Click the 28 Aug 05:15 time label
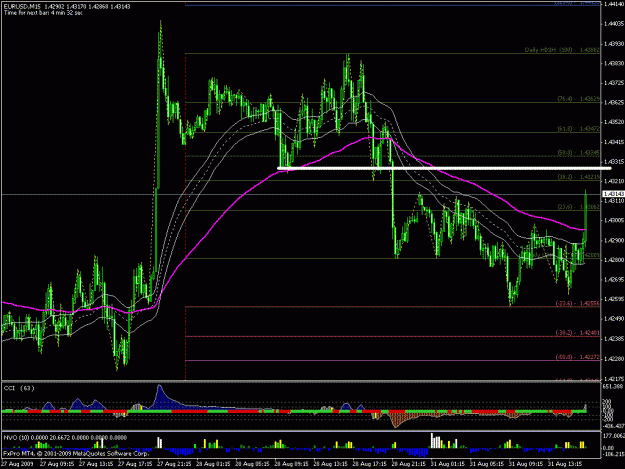625x469 pixels. (x=252, y=464)
